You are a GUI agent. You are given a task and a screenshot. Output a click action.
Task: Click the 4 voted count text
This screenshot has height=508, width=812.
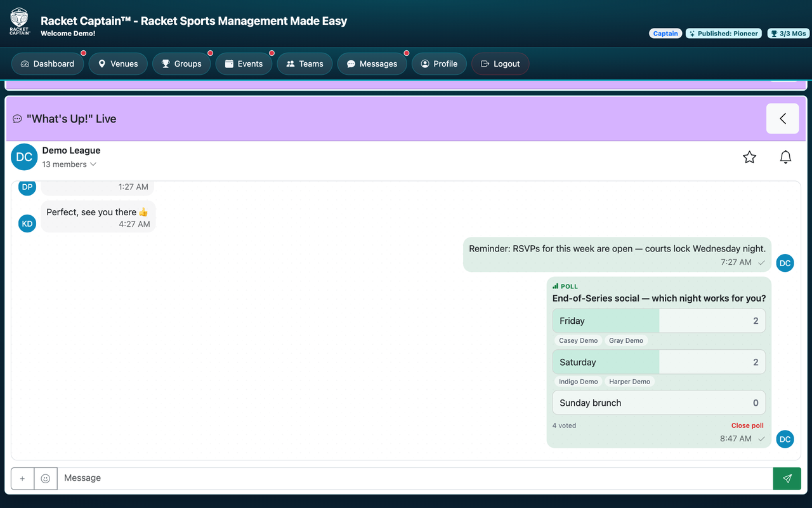(564, 425)
